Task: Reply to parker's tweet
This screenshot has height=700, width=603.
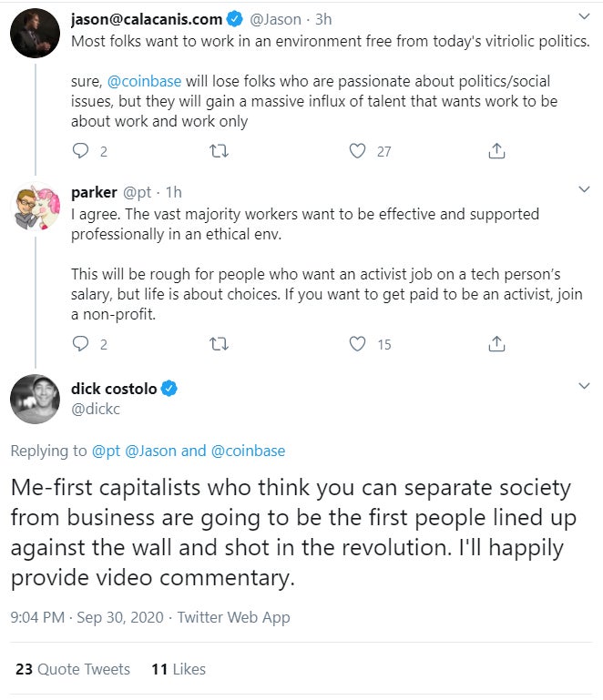Action: click(80, 343)
